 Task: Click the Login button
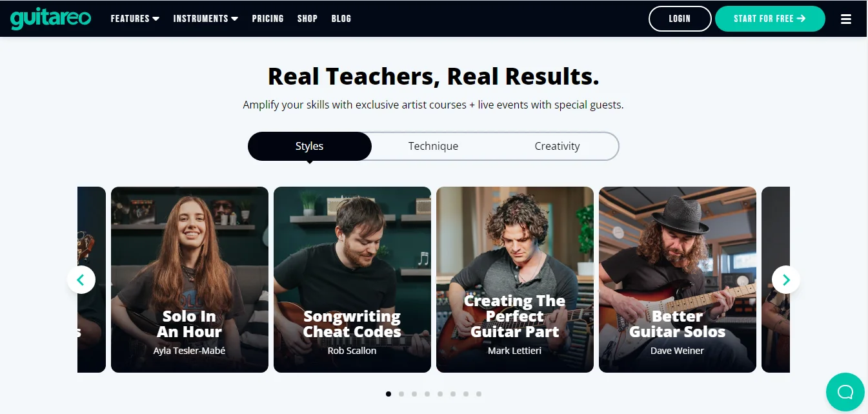[680, 19]
